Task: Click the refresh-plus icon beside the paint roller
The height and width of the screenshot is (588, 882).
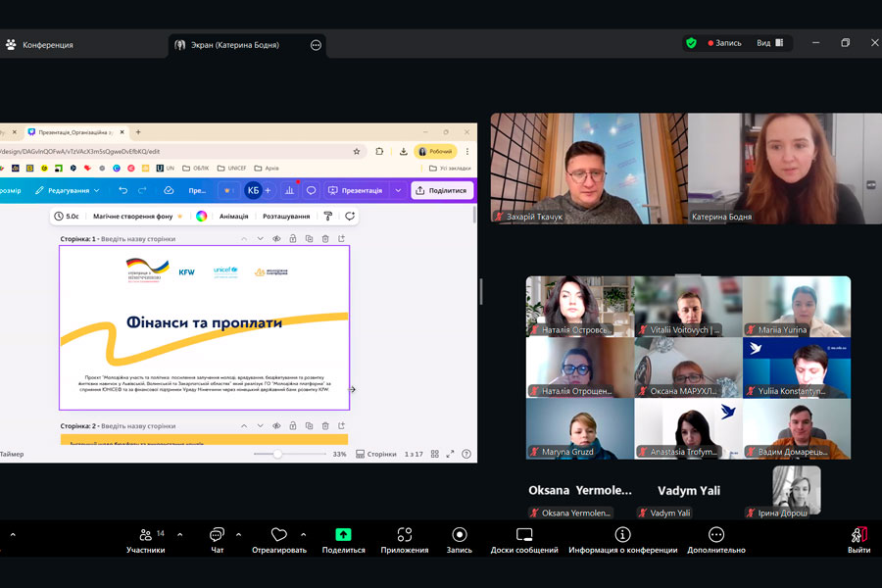Action: tap(350, 216)
